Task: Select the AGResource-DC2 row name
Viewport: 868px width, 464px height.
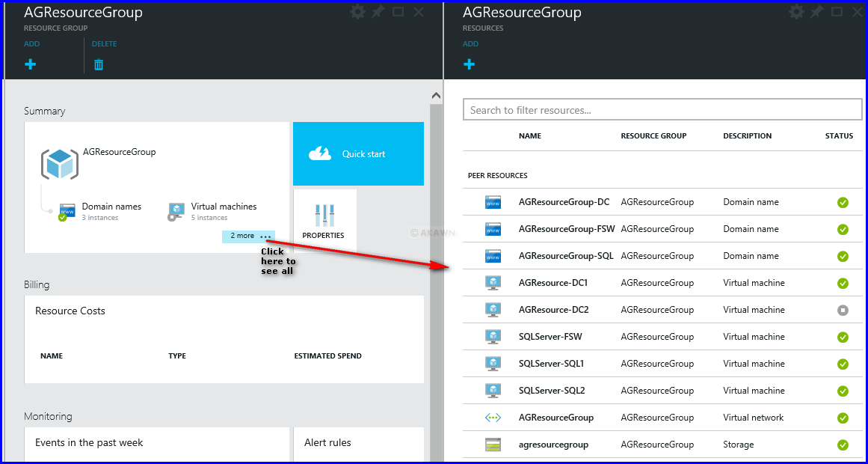Action: [x=553, y=310]
